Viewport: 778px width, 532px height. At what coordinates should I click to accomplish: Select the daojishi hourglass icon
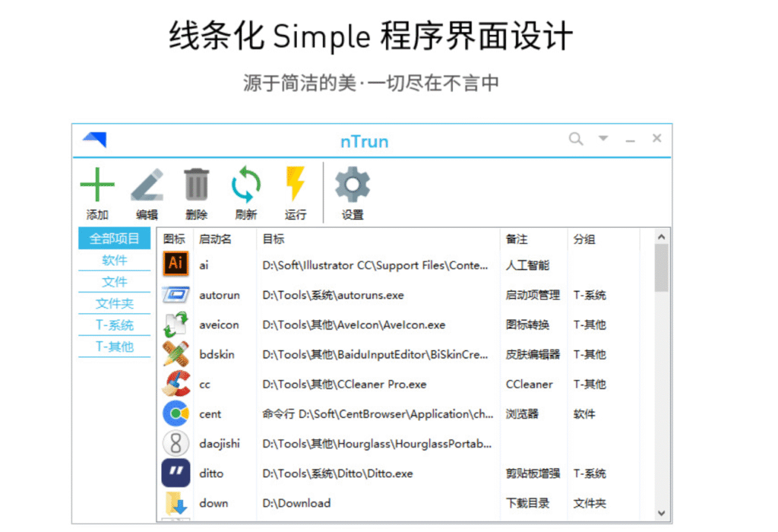(x=176, y=443)
